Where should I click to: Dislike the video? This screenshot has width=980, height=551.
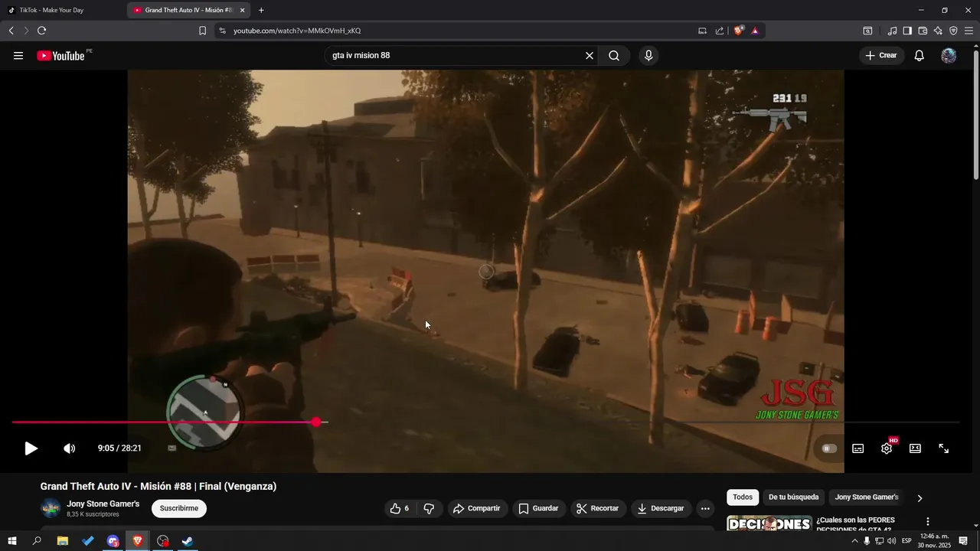tap(429, 508)
